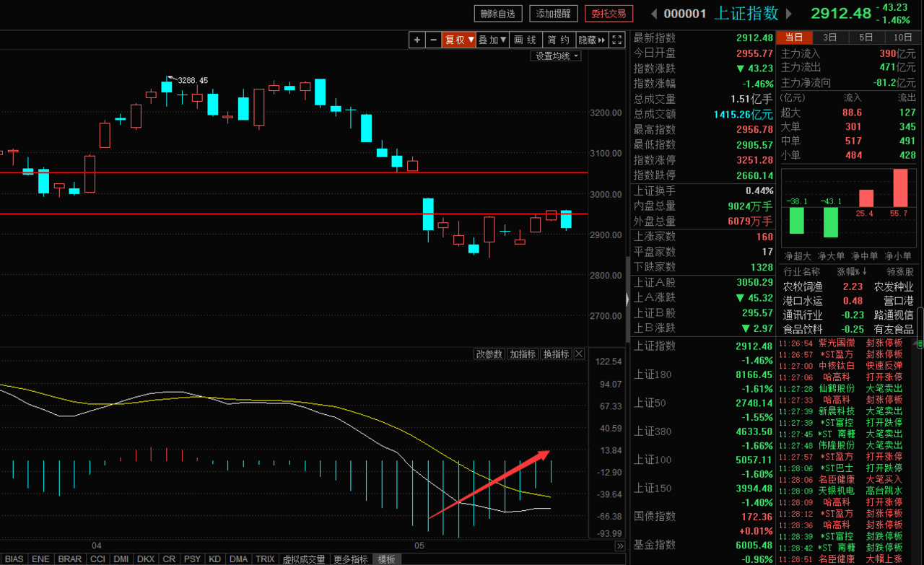The height and width of the screenshot is (565, 924).
Task: Open 国债指数 index row
Action: 704,523
